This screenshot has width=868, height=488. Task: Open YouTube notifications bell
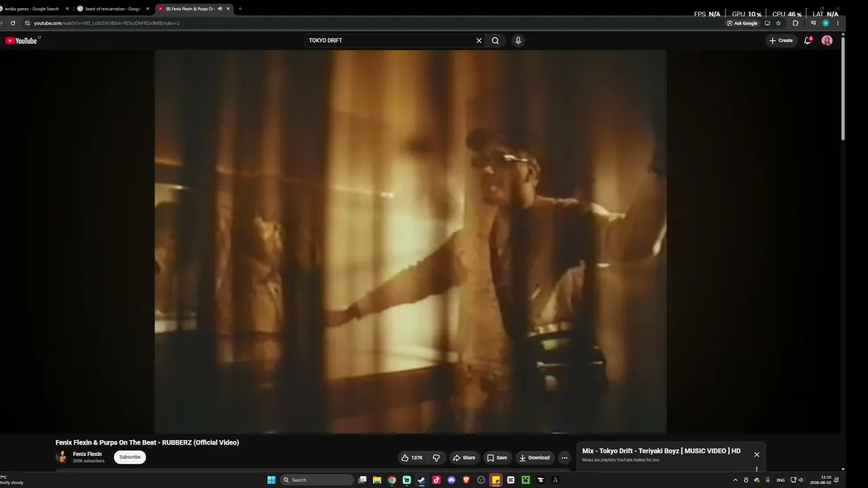click(808, 41)
